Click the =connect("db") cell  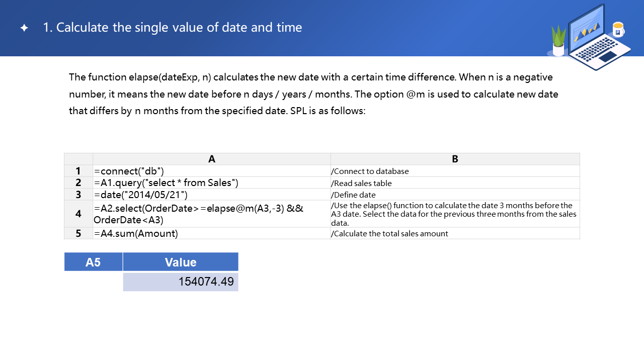click(x=211, y=171)
